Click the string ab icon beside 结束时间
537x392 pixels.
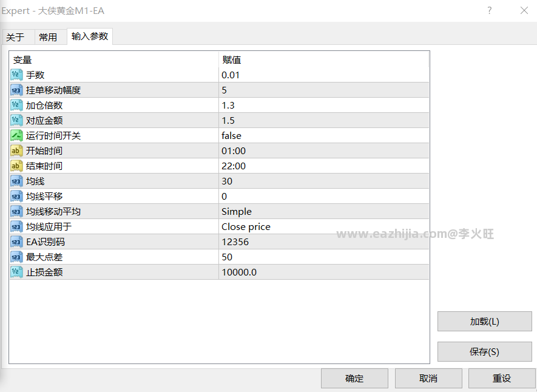[16, 166]
